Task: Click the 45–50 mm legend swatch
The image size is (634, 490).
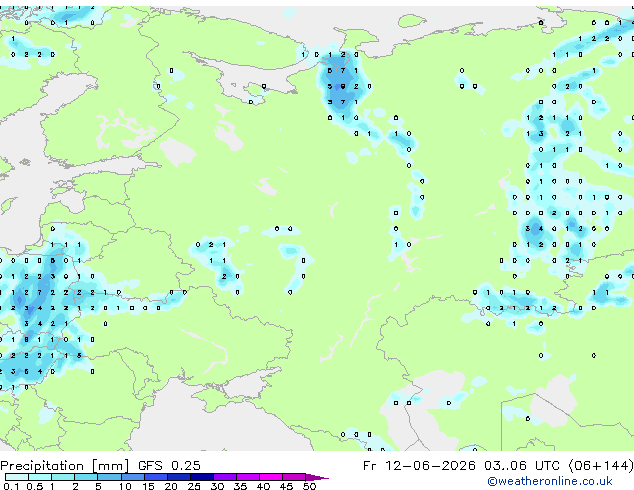Action: pos(294,477)
